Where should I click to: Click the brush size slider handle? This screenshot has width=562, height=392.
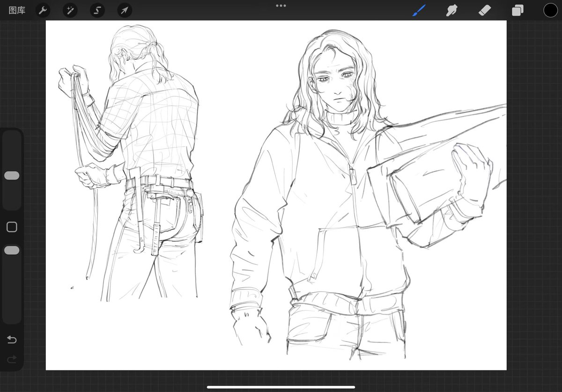(x=12, y=175)
